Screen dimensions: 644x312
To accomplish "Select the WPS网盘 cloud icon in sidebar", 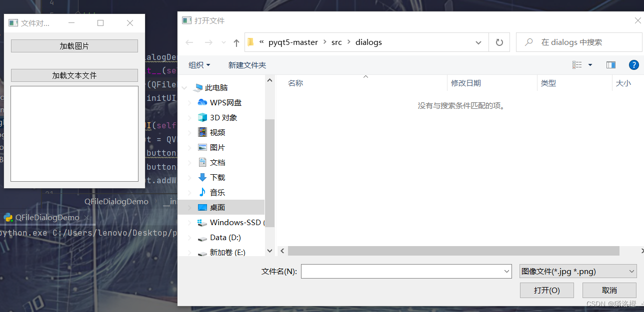I will point(202,102).
